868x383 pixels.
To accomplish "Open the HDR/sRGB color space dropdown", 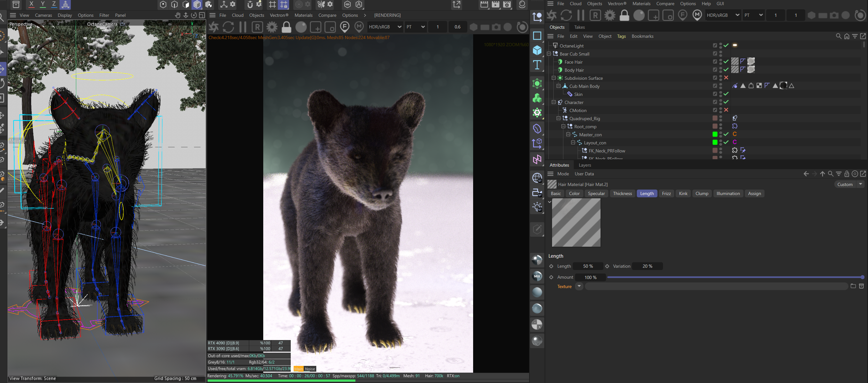I will (x=385, y=27).
